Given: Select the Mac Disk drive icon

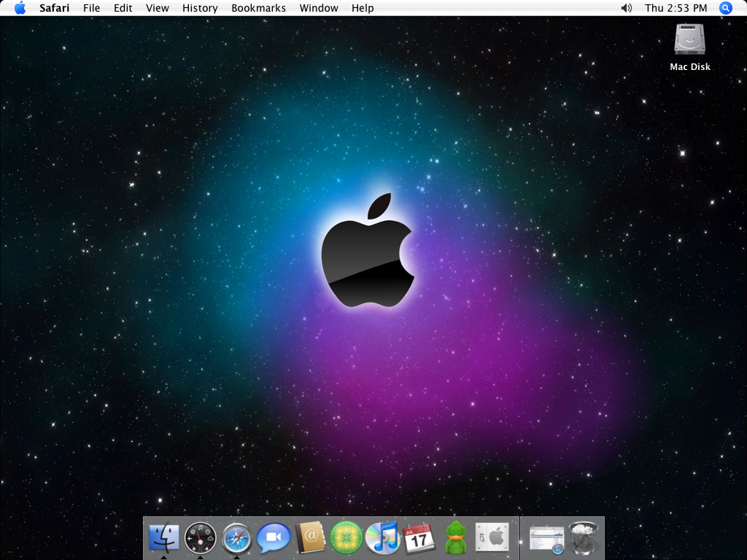Looking at the screenshot, I should (689, 39).
